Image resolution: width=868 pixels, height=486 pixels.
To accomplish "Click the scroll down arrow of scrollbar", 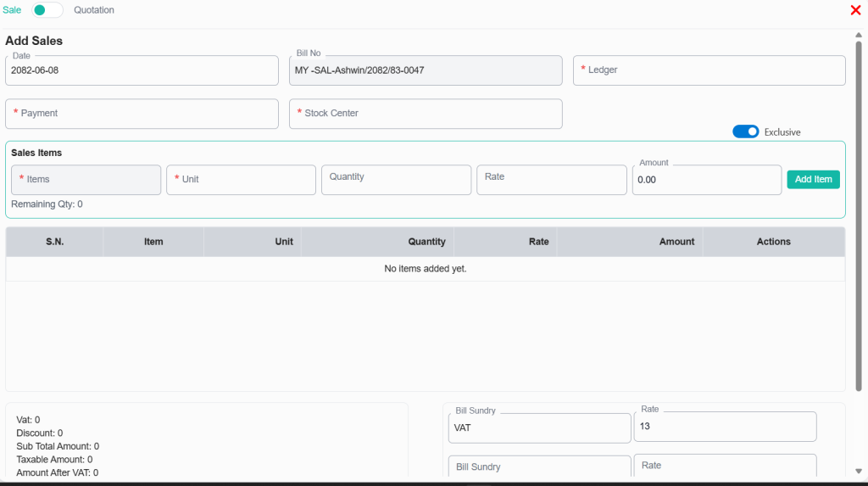I will coord(859,472).
